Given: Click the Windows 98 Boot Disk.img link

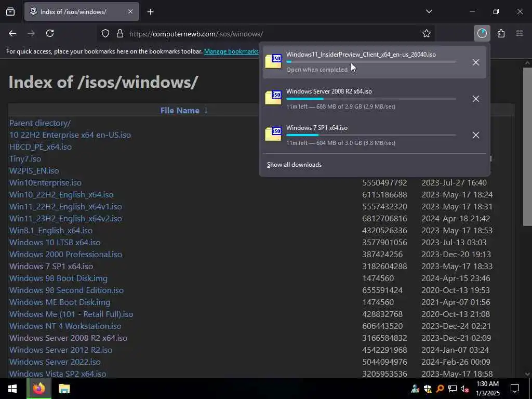Looking at the screenshot, I should pyautogui.click(x=58, y=278).
